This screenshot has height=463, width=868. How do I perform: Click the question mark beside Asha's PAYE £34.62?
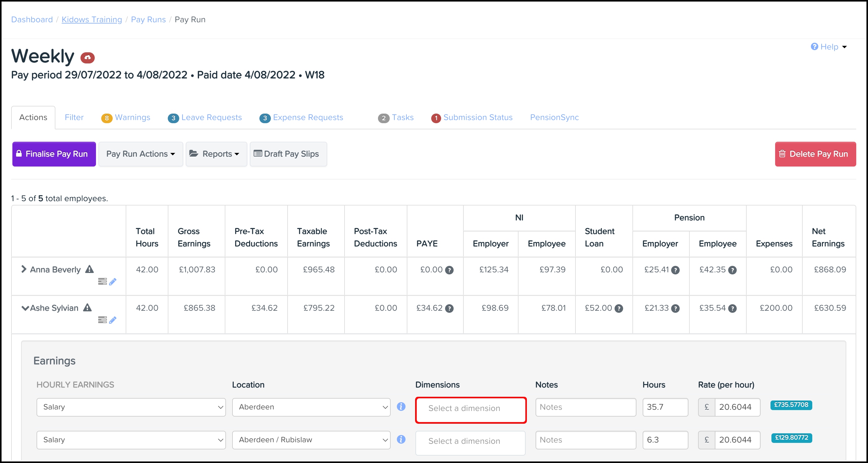449,308
